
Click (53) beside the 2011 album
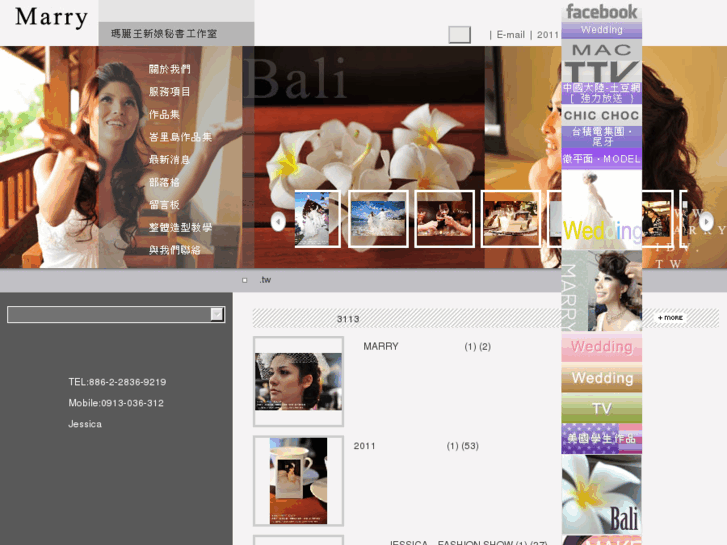470,446
